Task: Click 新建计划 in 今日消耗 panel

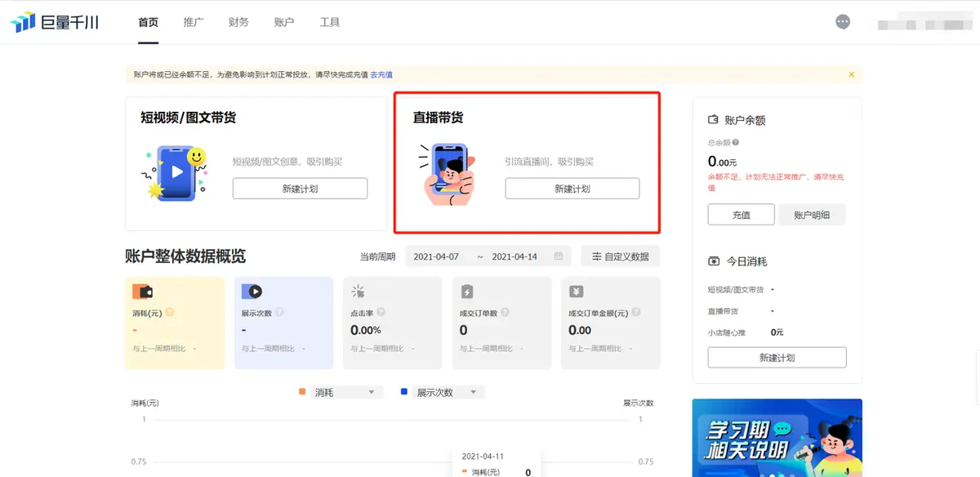Action: pyautogui.click(x=777, y=358)
